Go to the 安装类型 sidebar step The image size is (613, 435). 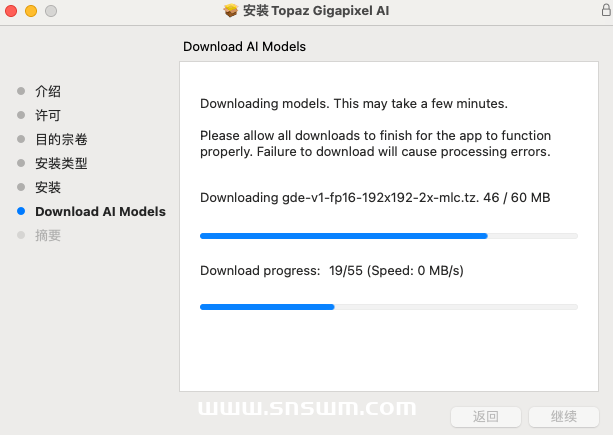pos(61,163)
